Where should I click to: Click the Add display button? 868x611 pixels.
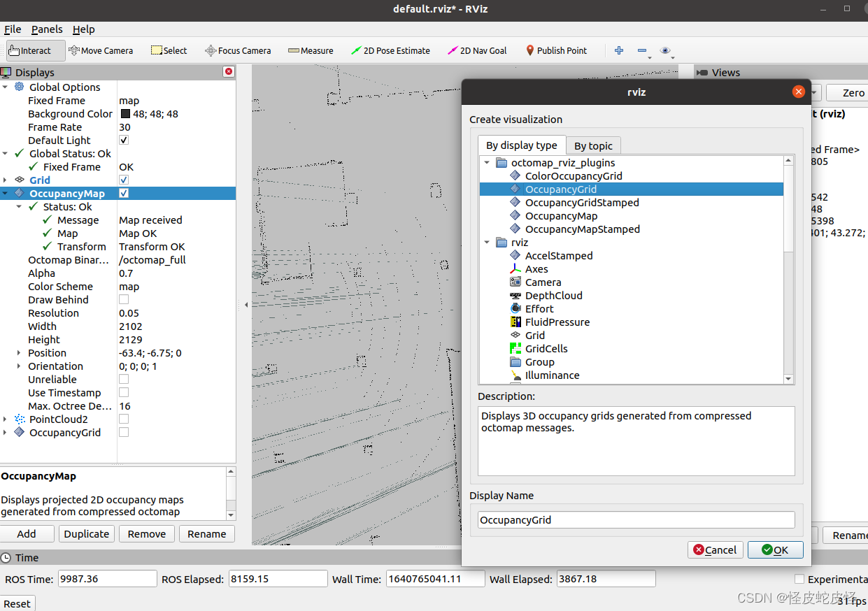tap(27, 534)
